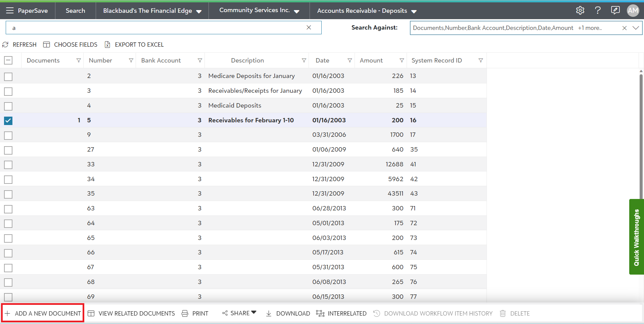Open the Community Services Inc. dropdown
644x324 pixels.
[296, 11]
